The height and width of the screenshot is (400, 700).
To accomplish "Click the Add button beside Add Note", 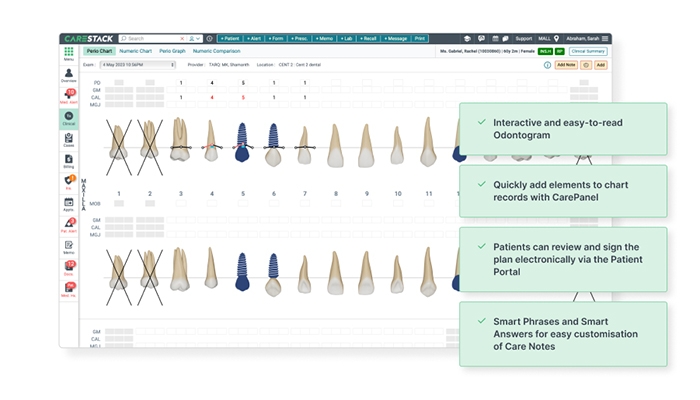I will pos(600,65).
